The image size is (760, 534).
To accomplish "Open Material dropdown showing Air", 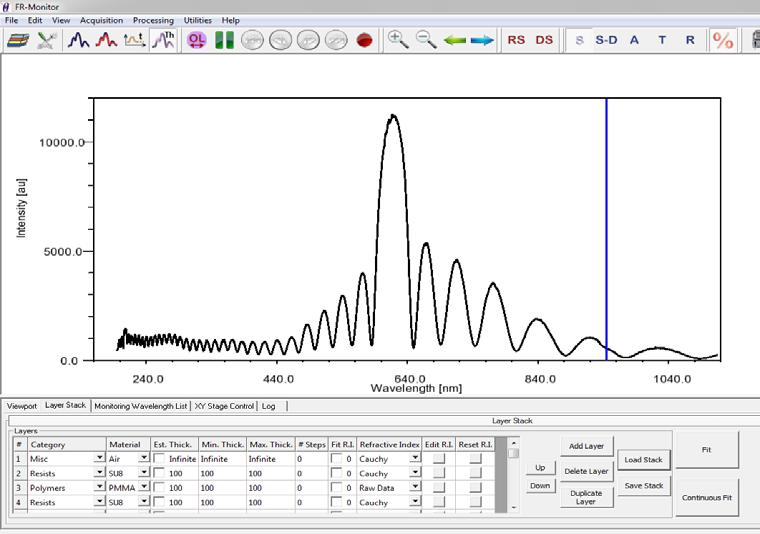I will point(144,458).
